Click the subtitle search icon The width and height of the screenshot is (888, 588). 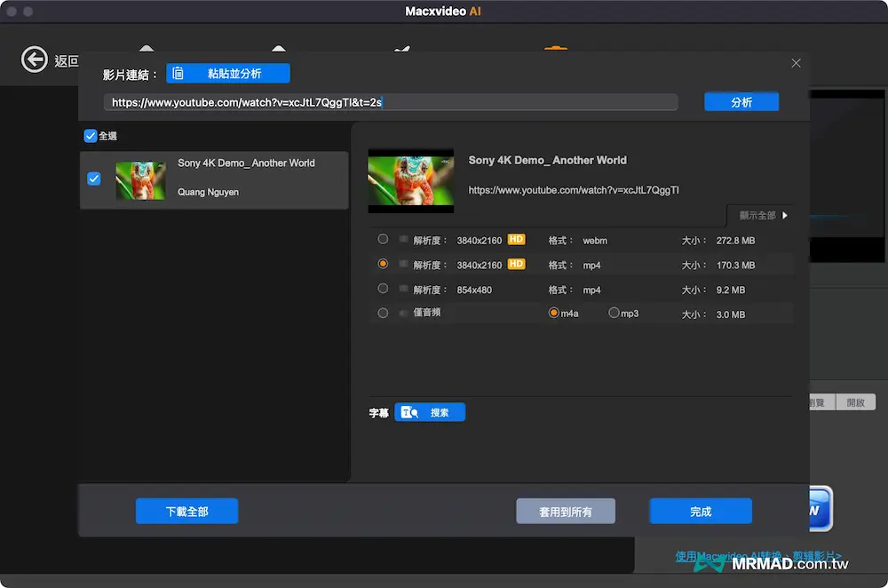[408, 412]
